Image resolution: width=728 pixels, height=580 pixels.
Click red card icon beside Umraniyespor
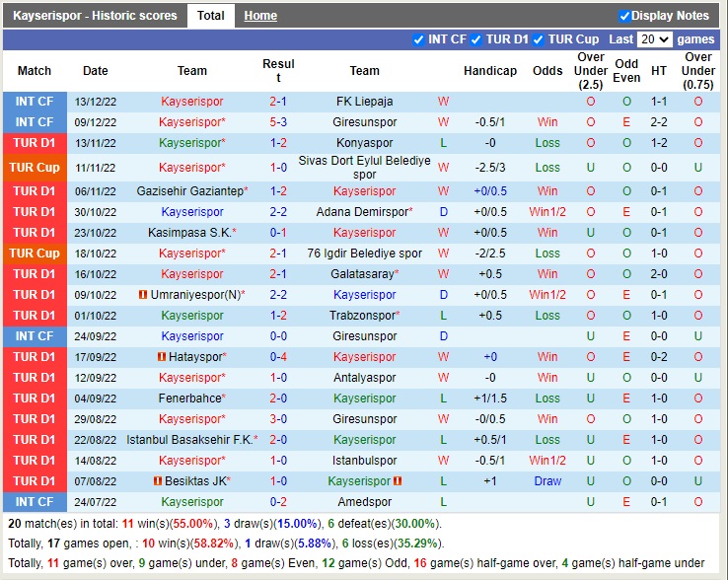[x=144, y=295]
